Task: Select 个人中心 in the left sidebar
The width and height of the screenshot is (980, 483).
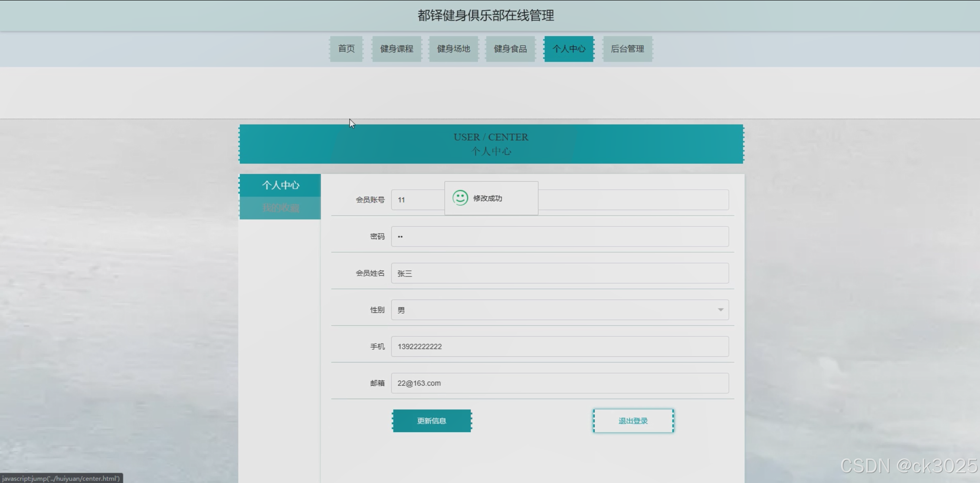Action: [280, 185]
